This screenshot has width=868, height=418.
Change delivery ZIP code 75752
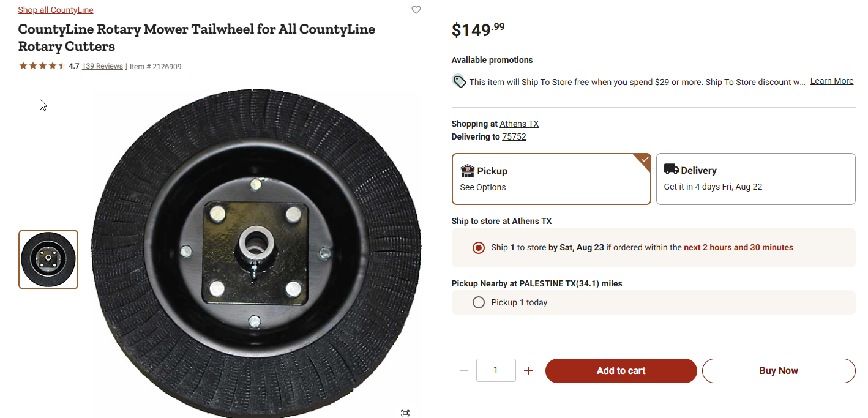(514, 136)
